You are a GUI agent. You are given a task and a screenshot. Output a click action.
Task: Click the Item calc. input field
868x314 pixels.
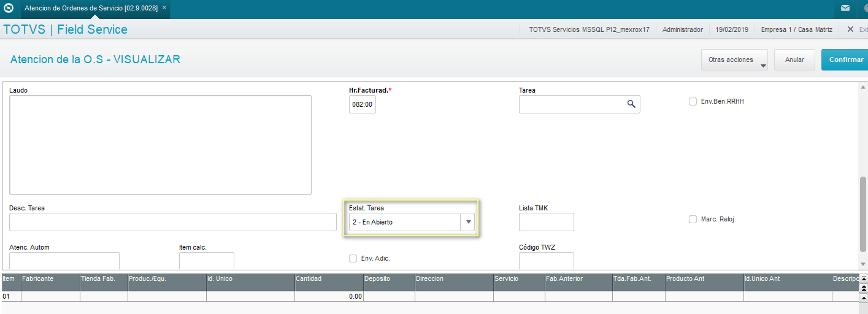tap(207, 261)
